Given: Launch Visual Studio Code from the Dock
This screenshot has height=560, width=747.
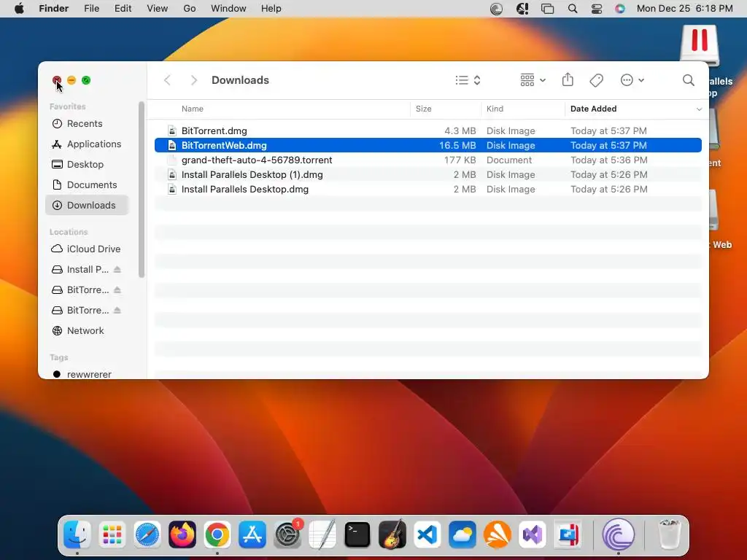Looking at the screenshot, I should (x=427, y=534).
